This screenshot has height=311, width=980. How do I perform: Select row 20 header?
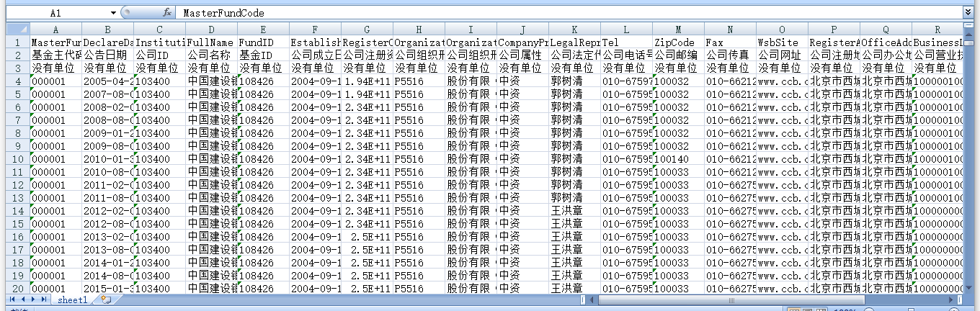click(x=18, y=289)
